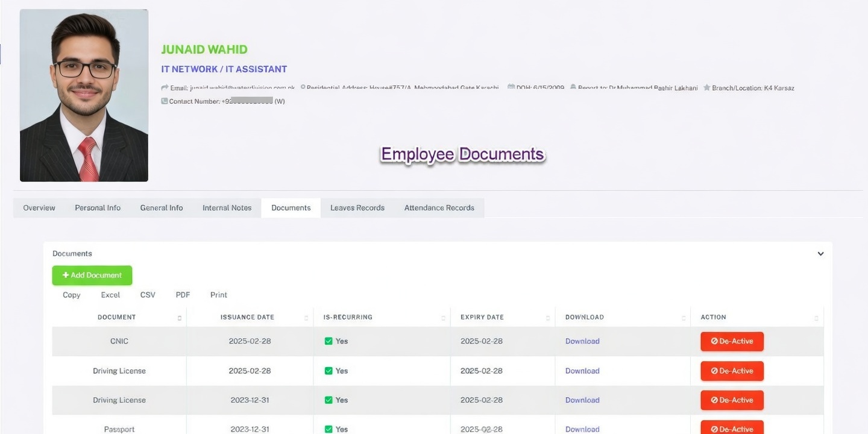Click the email icon in the profile header
The height and width of the screenshot is (434, 868).
coord(165,88)
